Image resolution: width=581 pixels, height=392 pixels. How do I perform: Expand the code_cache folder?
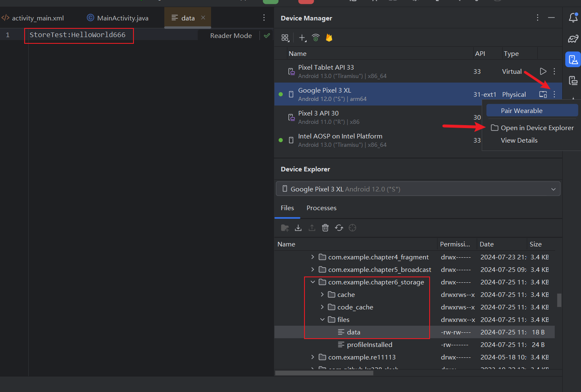click(x=322, y=307)
